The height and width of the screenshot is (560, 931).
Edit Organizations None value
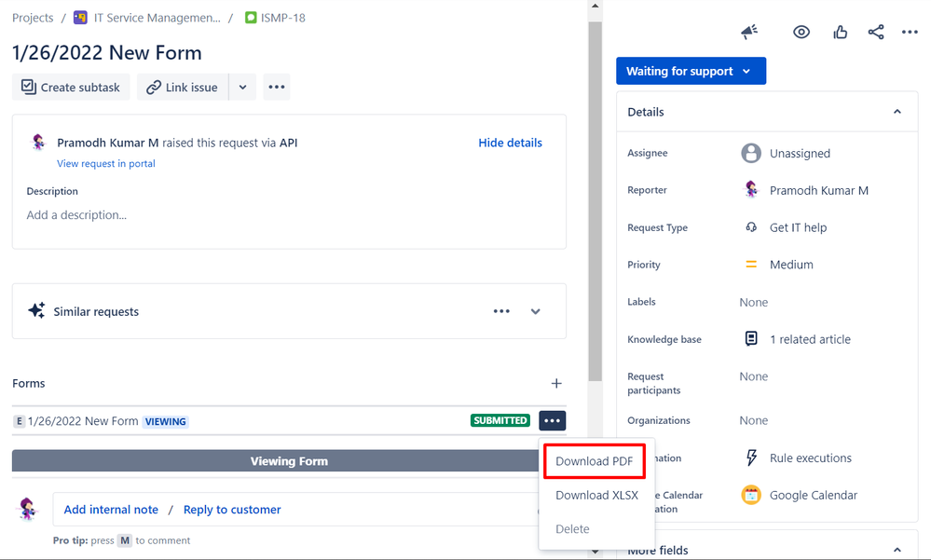click(754, 420)
